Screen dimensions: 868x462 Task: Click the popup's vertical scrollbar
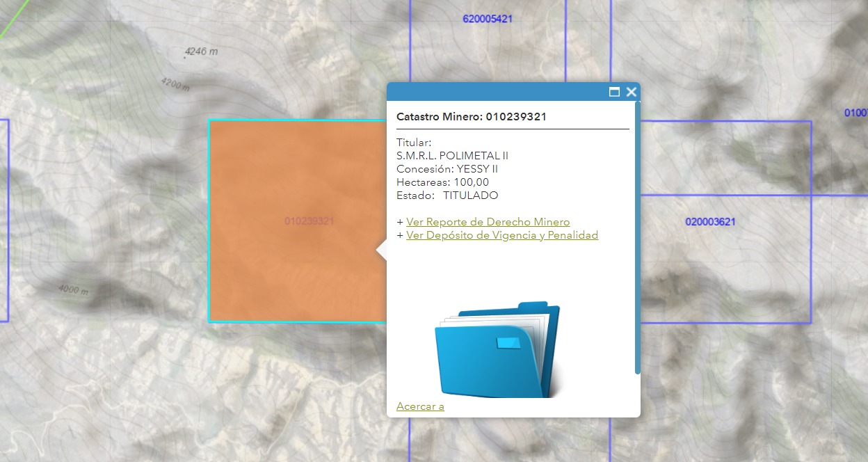pyautogui.click(x=637, y=237)
